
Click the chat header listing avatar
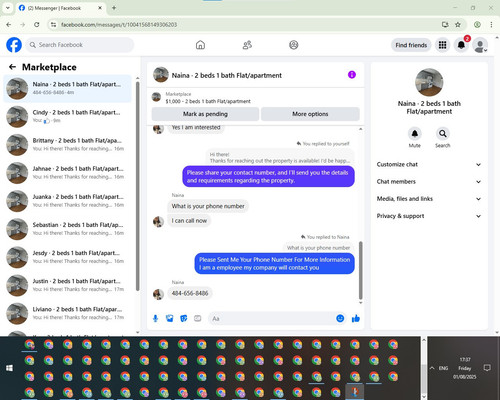161,75
